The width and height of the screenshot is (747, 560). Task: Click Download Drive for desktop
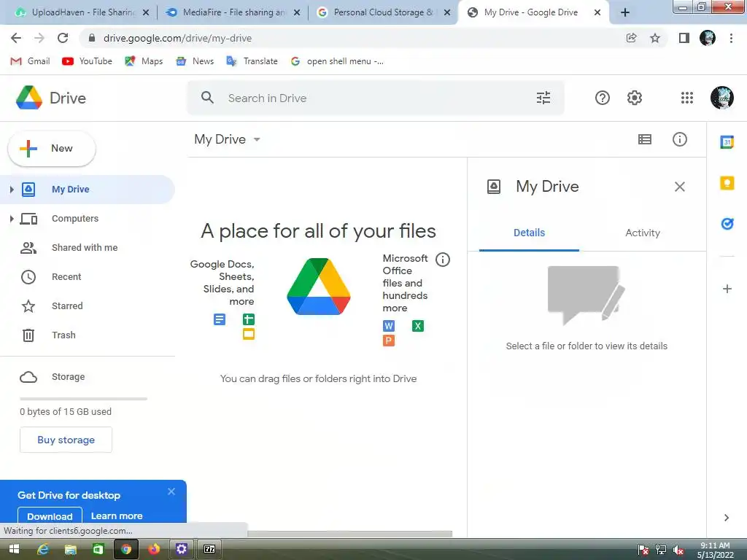(50, 516)
